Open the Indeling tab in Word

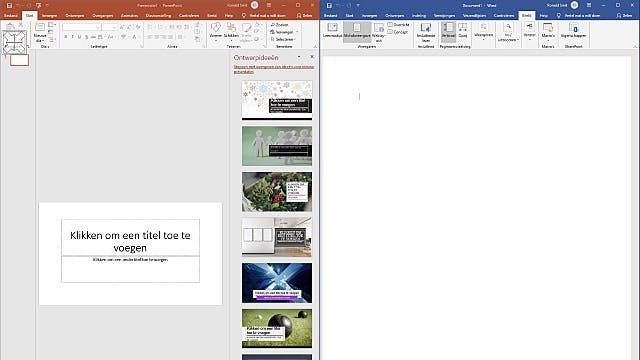pos(419,16)
